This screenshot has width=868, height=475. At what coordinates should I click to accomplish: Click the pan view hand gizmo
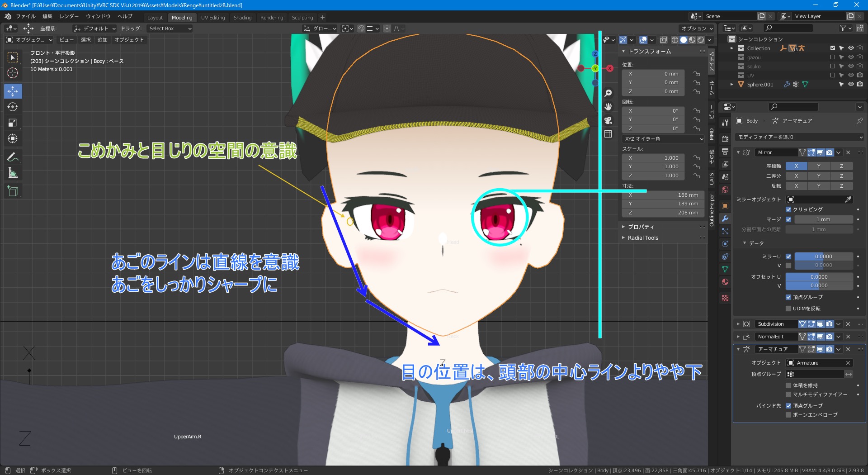pyautogui.click(x=608, y=107)
